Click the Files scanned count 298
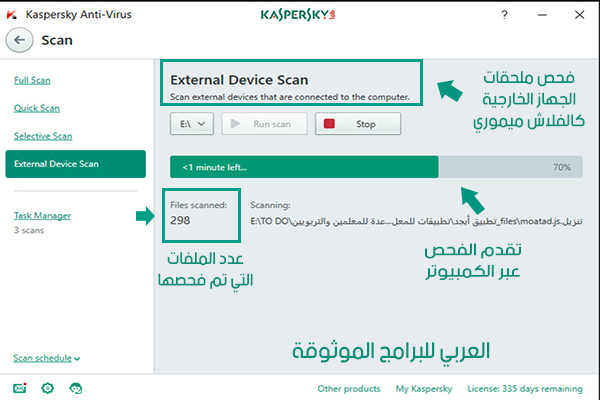The height and width of the screenshot is (400, 600). [x=180, y=220]
